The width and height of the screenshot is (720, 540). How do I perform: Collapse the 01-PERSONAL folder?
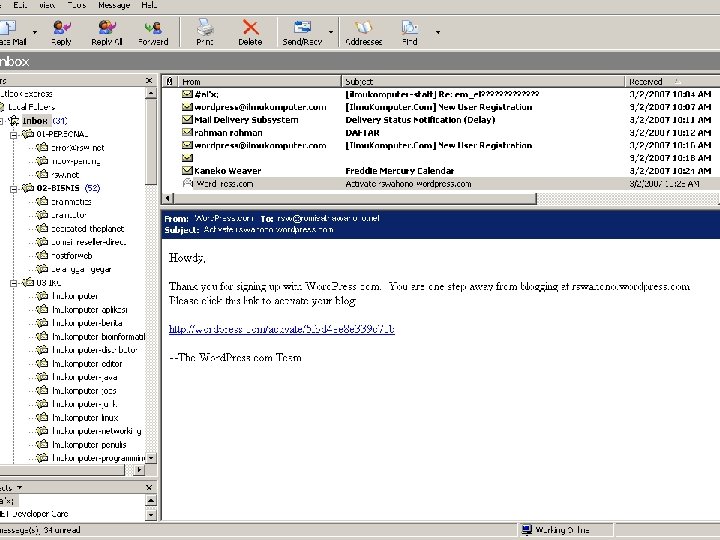point(13,134)
